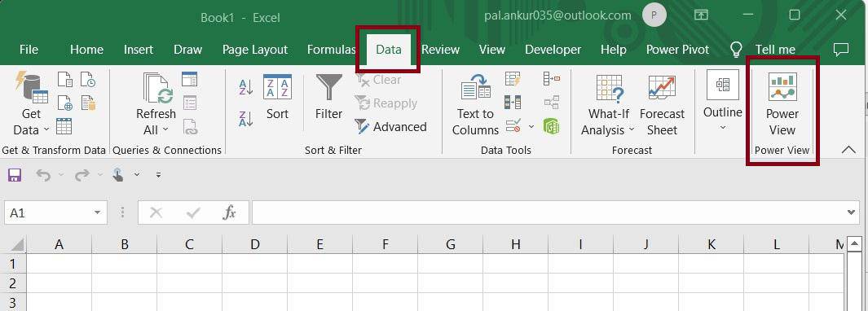Open the Power Pivot tab

click(x=677, y=49)
